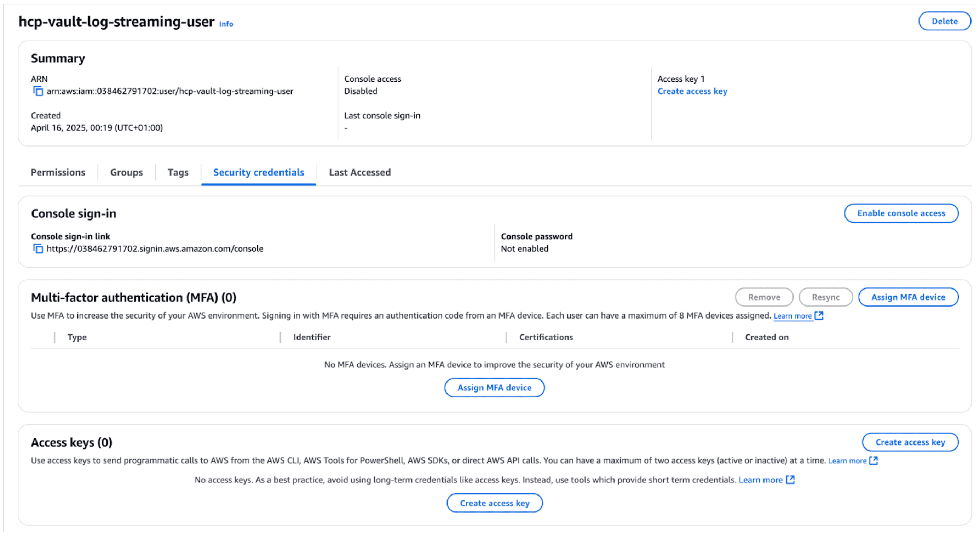Click the external link icon after the short term credentials text
Image resolution: width=980 pixels, height=538 pixels.
pyautogui.click(x=790, y=480)
